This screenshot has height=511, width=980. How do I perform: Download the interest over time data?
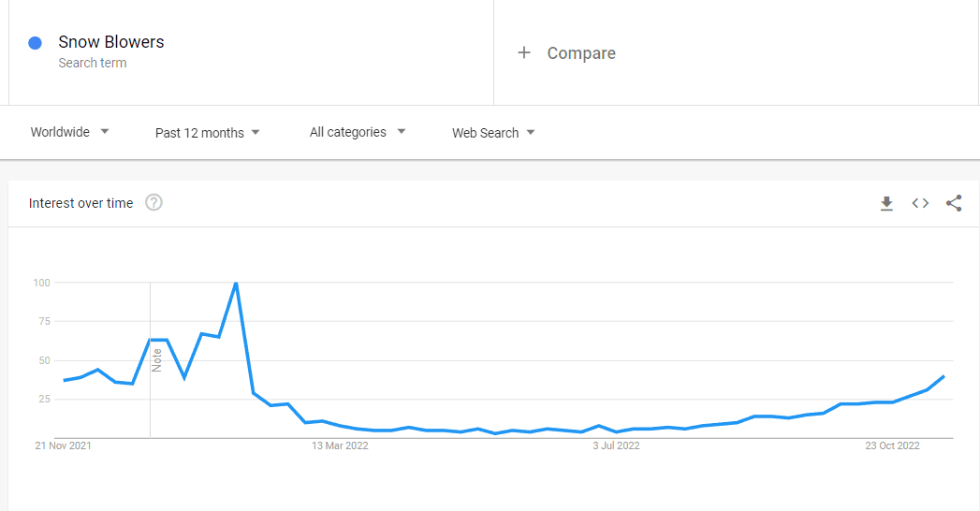tap(886, 203)
